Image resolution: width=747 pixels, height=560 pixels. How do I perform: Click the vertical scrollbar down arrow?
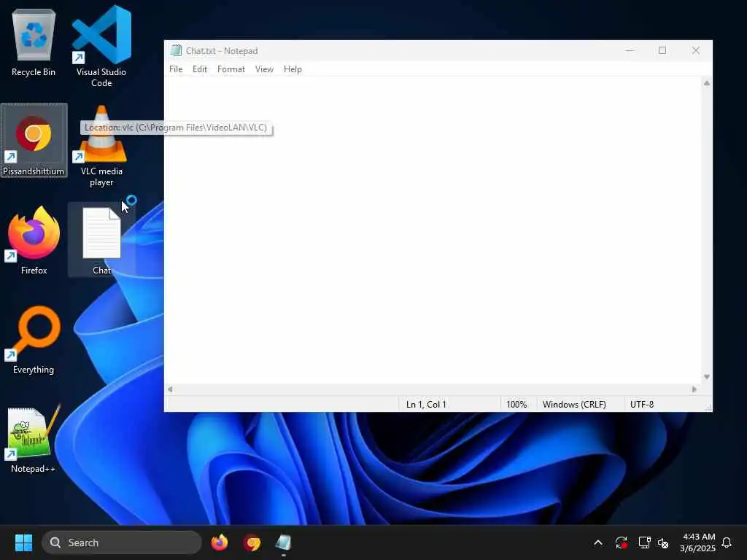(707, 377)
